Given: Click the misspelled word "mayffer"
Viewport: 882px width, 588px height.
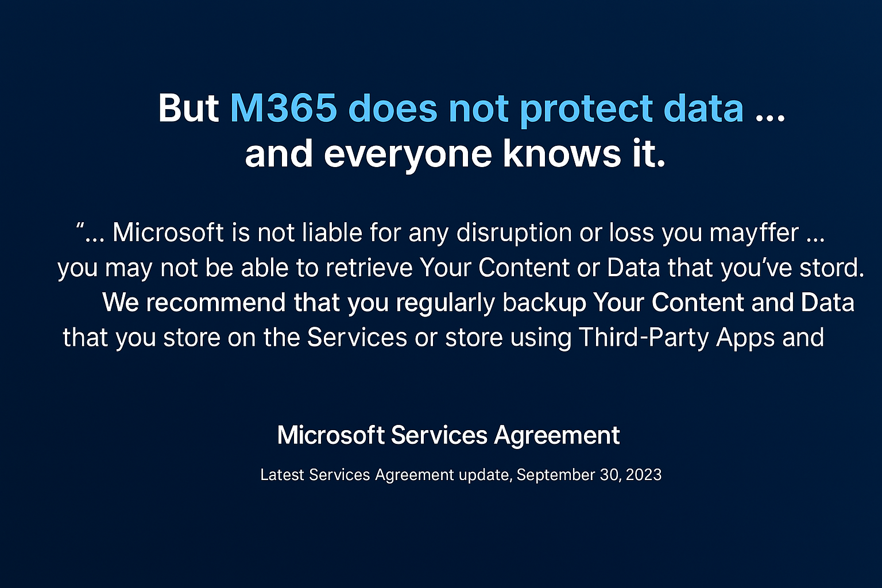Looking at the screenshot, I should pos(753,233).
